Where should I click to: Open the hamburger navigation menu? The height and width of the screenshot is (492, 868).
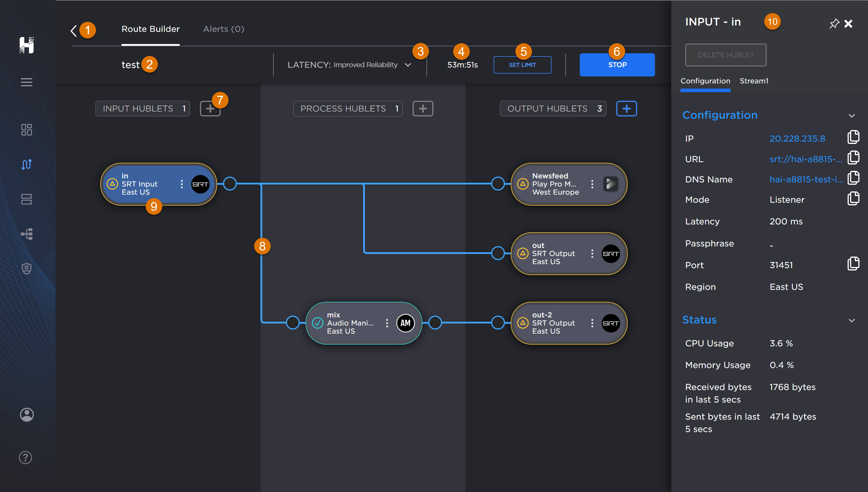[x=27, y=82]
